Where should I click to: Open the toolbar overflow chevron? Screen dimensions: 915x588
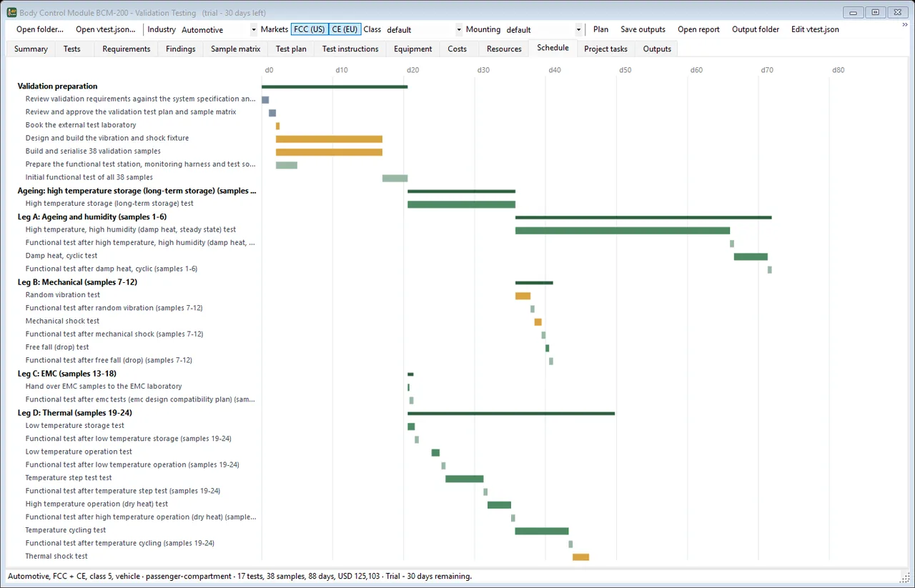coord(905,25)
